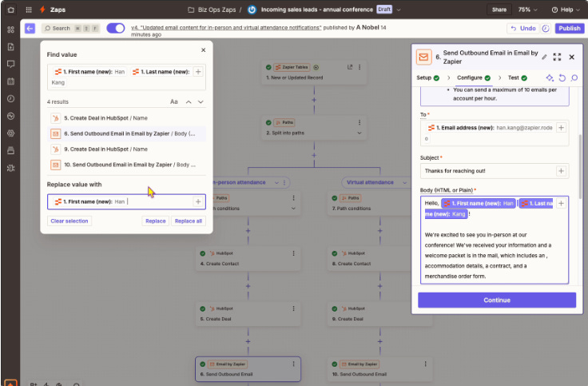This screenshot has height=386, width=588.
Task: Add step below 8. Create Contact
Action: [379, 286]
